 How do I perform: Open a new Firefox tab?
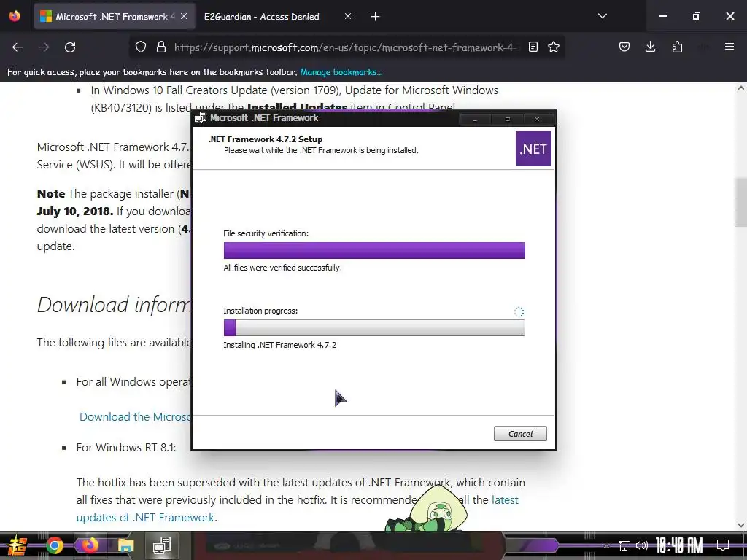[376, 17]
